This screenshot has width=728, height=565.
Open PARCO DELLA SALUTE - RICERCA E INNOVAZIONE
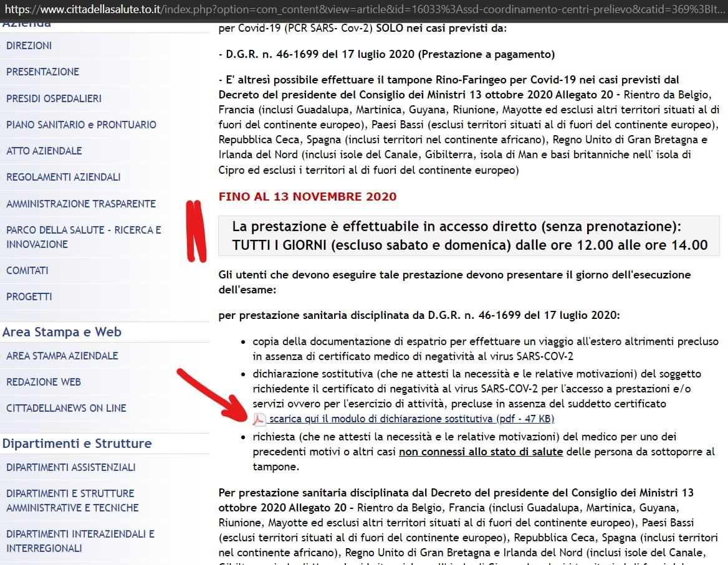click(x=84, y=237)
